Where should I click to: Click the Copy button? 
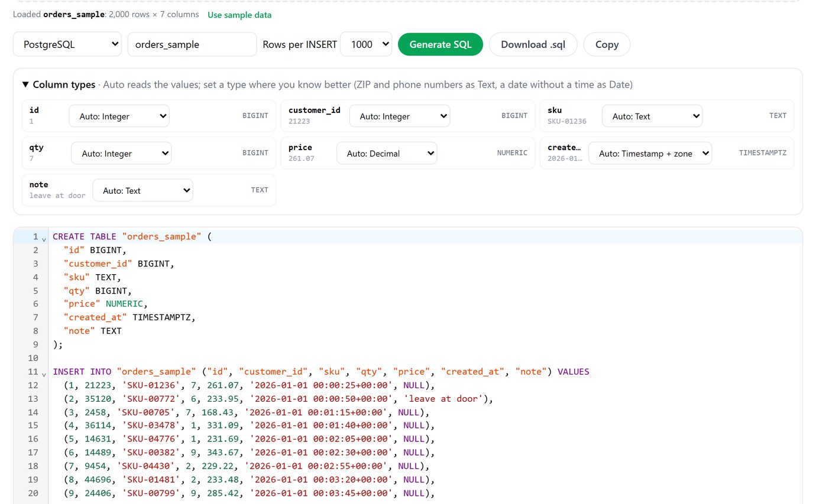[x=607, y=44]
